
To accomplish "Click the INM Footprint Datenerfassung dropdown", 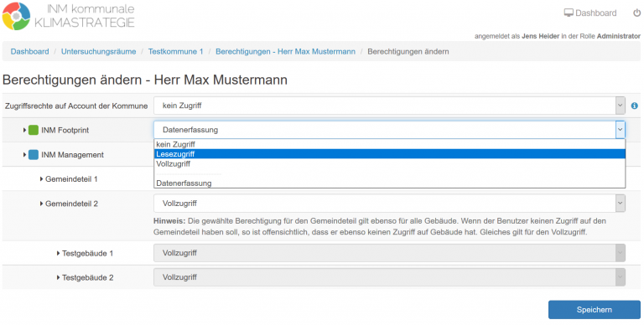I will point(389,130).
